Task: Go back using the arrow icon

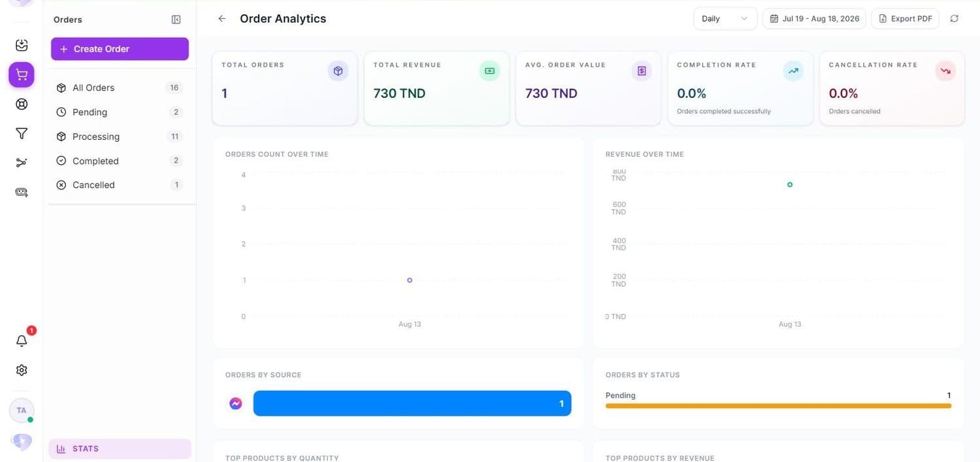Action: (222, 18)
